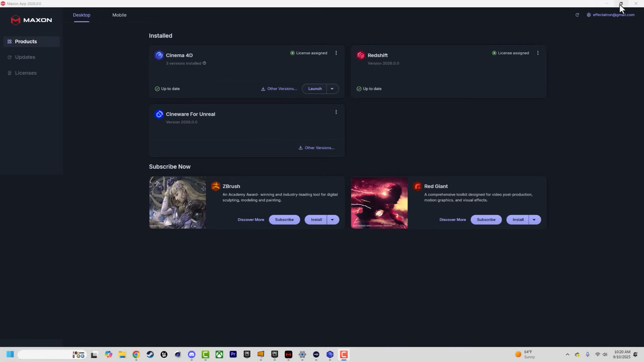Expand the ZBrush Install dropdown arrow
Image resolution: width=644 pixels, height=362 pixels.
[333, 220]
